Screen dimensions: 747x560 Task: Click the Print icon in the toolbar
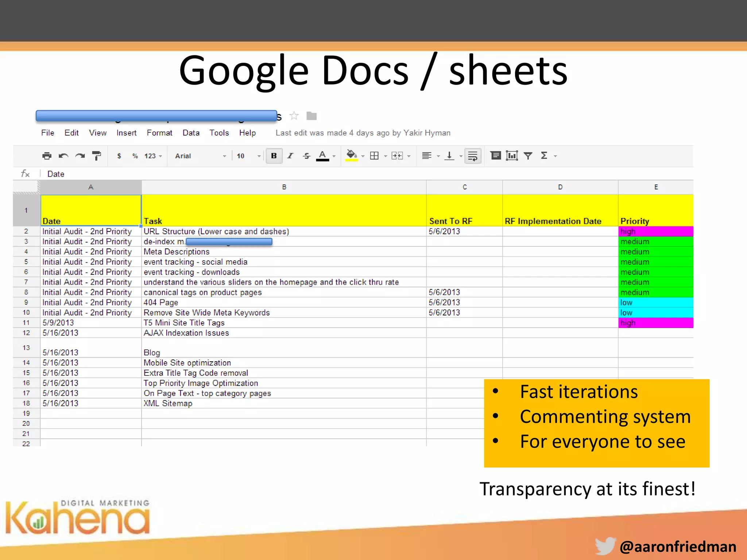[47, 156]
